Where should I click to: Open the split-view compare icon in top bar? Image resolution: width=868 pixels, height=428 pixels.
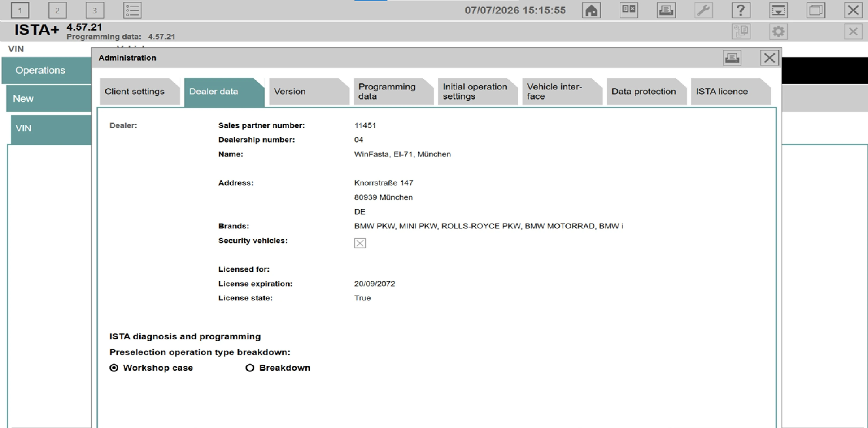coord(629,10)
